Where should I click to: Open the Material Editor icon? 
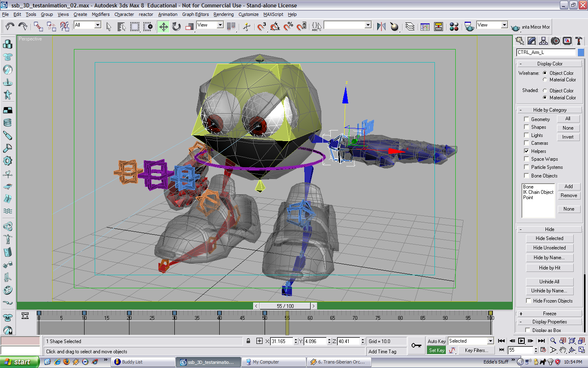pos(454,27)
